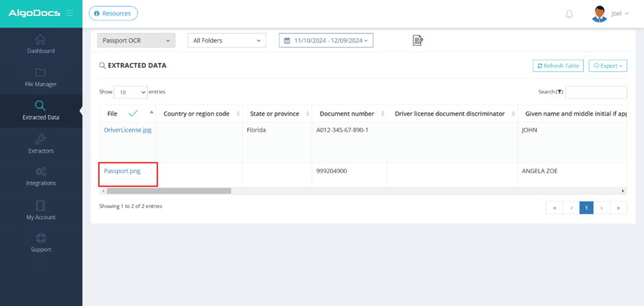Click the Joel user avatar

(599, 14)
